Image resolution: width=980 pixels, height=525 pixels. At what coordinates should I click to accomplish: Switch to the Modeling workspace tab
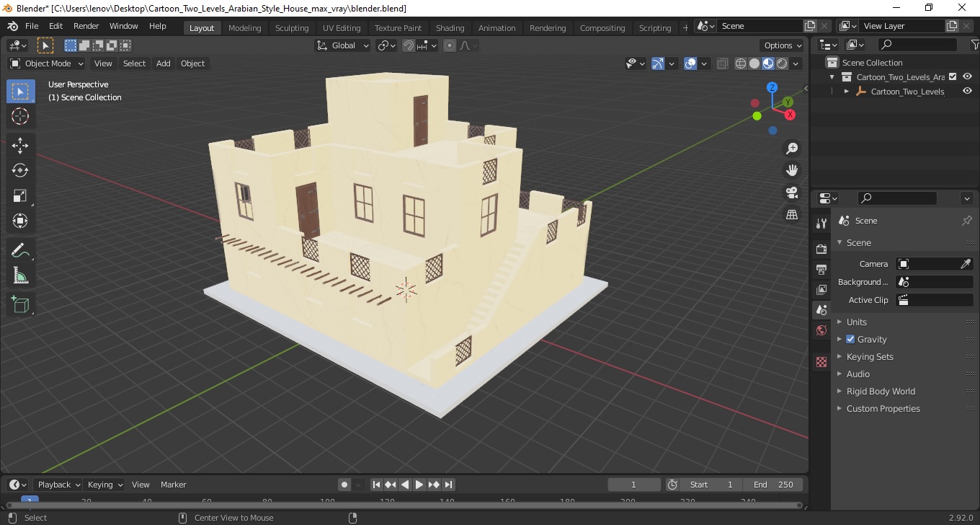(x=245, y=28)
